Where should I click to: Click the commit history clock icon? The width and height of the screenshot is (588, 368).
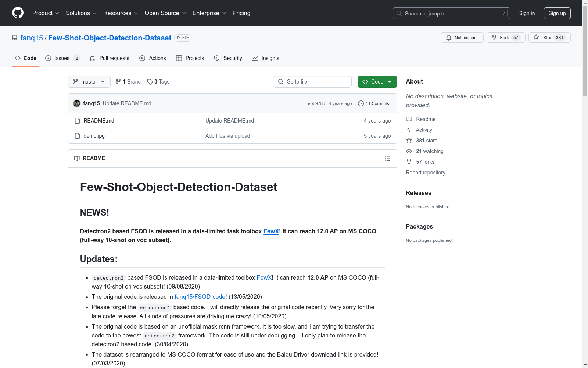(361, 103)
